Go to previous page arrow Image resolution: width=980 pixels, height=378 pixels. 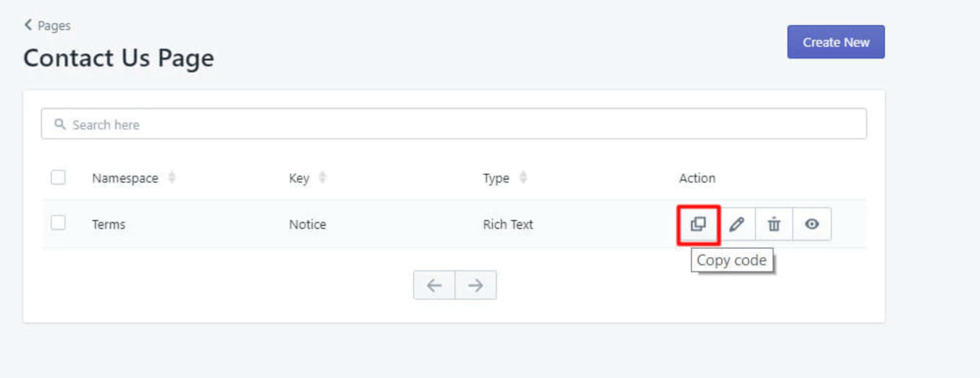click(434, 285)
